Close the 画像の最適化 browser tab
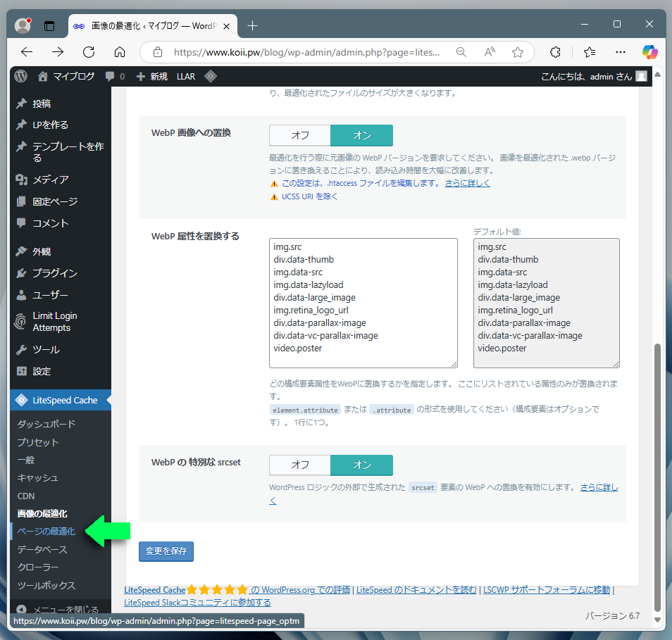The width and height of the screenshot is (672, 640). 226,26
